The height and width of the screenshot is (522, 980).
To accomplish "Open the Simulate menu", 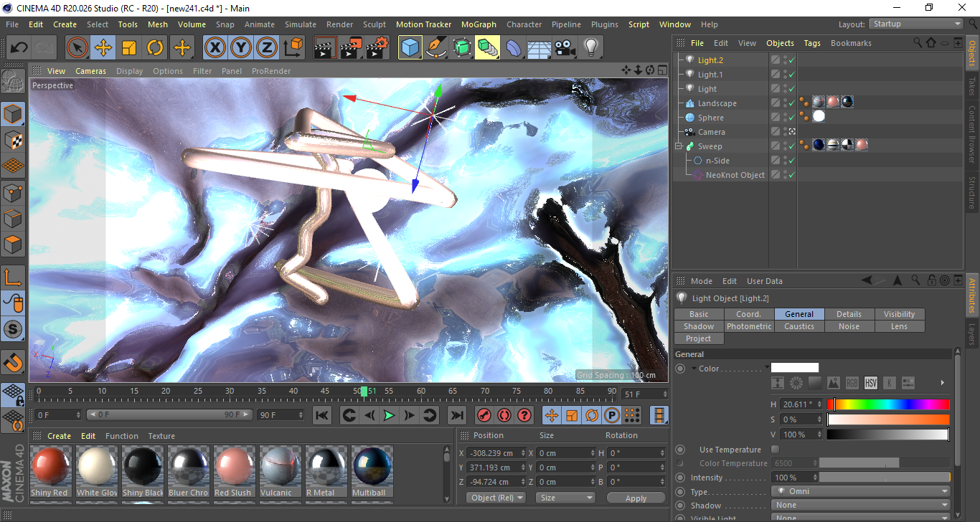I will click(300, 24).
